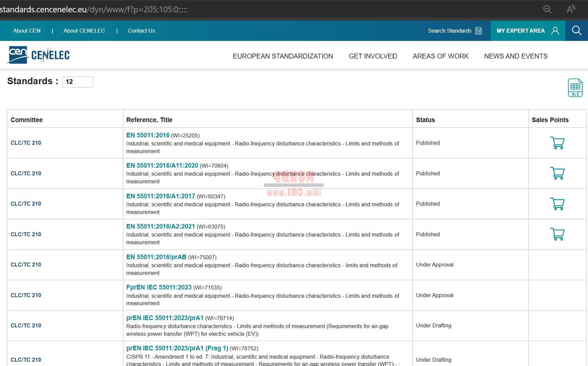Open the FprEN IEC 55011:2023 link

(x=159, y=287)
